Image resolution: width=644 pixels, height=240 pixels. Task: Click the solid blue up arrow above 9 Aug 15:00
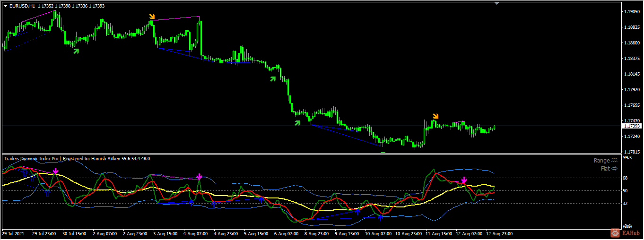[x=358, y=211]
